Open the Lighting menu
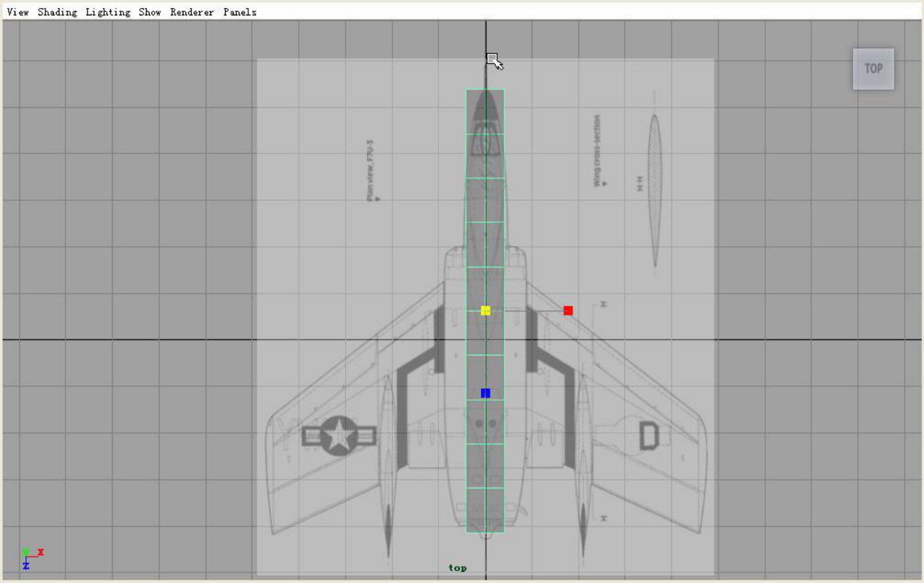This screenshot has width=924, height=583. point(108,12)
